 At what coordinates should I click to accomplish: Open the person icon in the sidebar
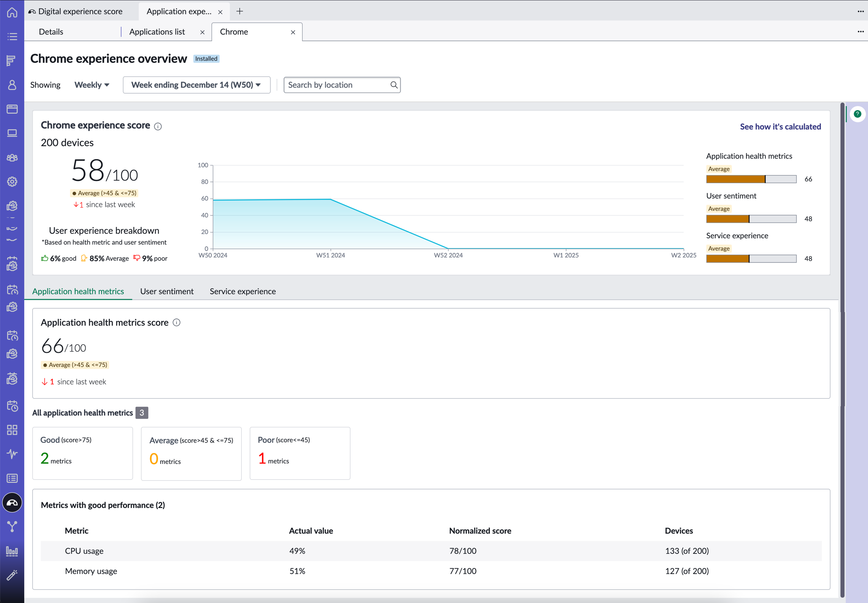[12, 85]
